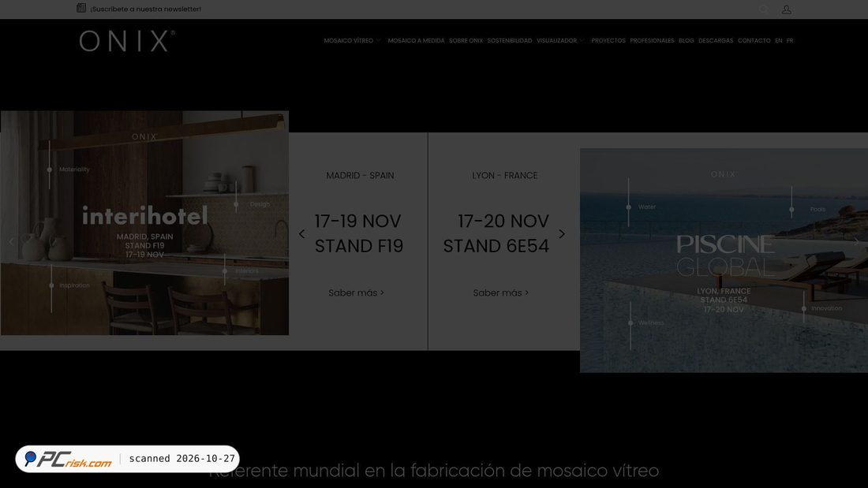
Task: Open the Contacto menu item
Action: [754, 40]
